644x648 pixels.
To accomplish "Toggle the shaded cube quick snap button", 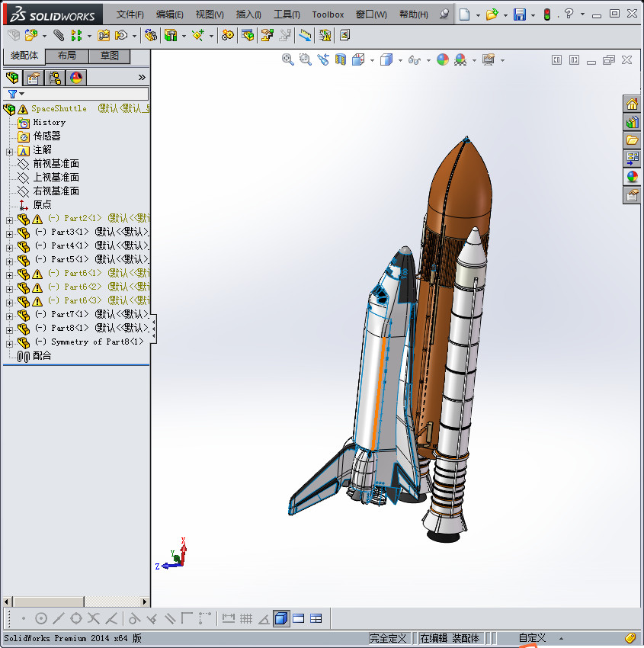I will [x=281, y=619].
